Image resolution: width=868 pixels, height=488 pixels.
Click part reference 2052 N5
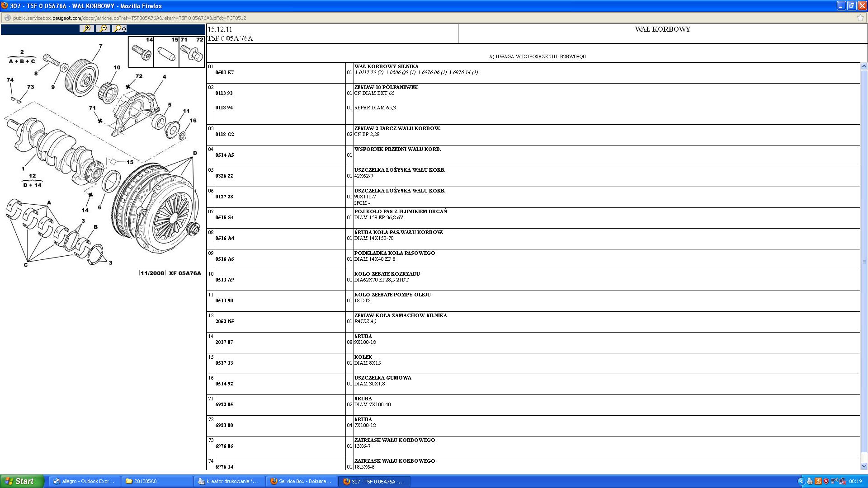click(x=225, y=322)
